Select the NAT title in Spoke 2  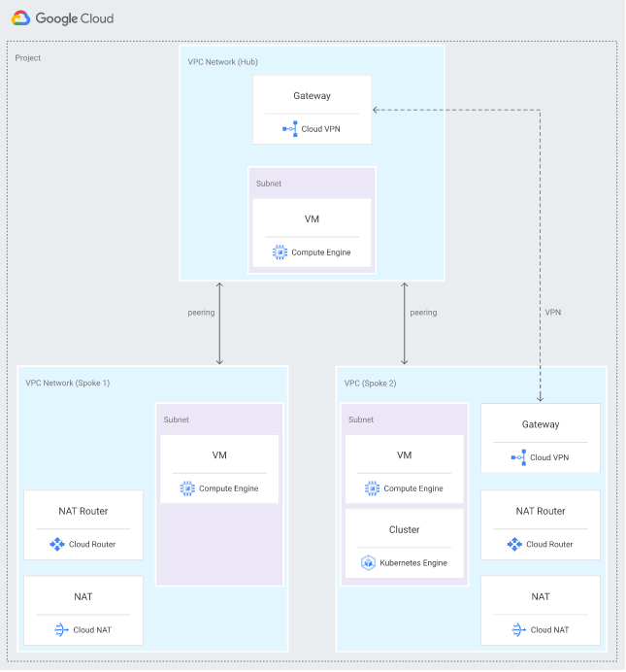click(x=541, y=597)
